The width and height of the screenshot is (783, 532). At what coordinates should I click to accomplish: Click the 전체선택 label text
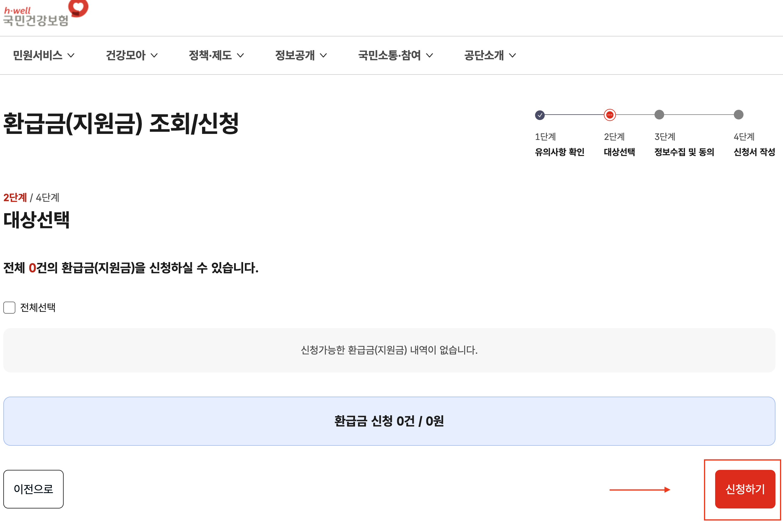click(x=38, y=307)
